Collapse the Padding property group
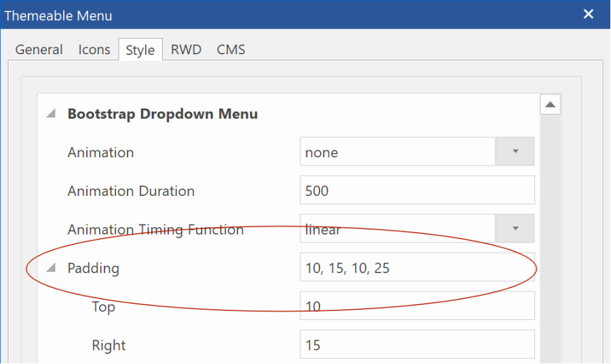The image size is (611, 364). (51, 268)
